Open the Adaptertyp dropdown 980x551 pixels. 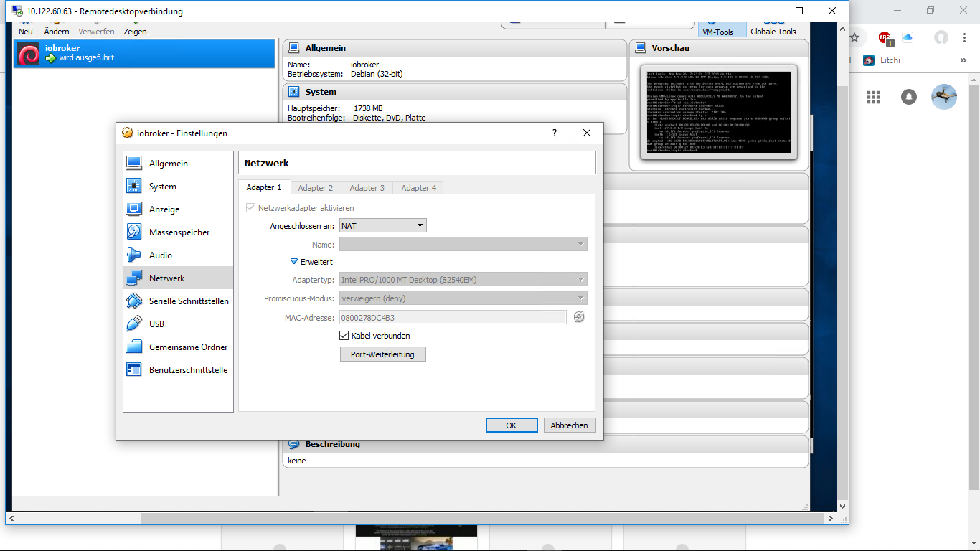coord(463,279)
